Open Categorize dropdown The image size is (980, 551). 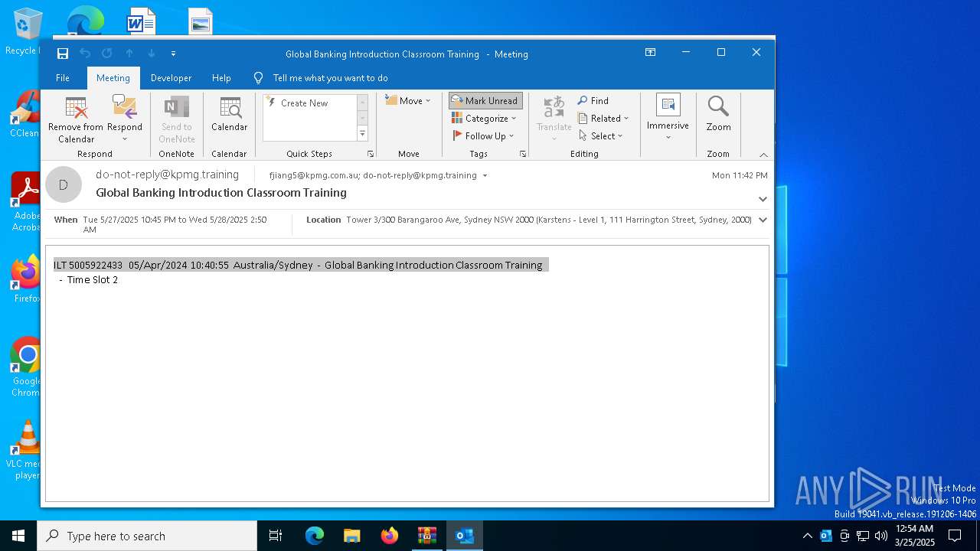(485, 118)
